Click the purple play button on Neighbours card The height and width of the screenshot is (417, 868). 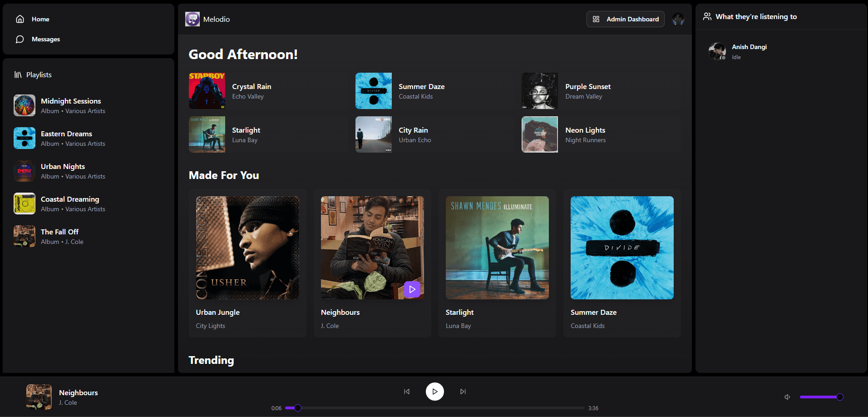pyautogui.click(x=412, y=289)
